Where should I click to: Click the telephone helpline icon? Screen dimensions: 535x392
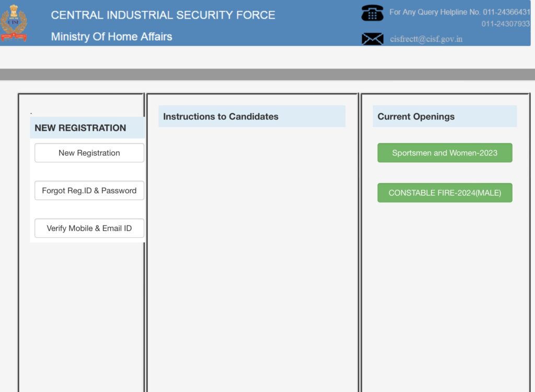click(372, 13)
